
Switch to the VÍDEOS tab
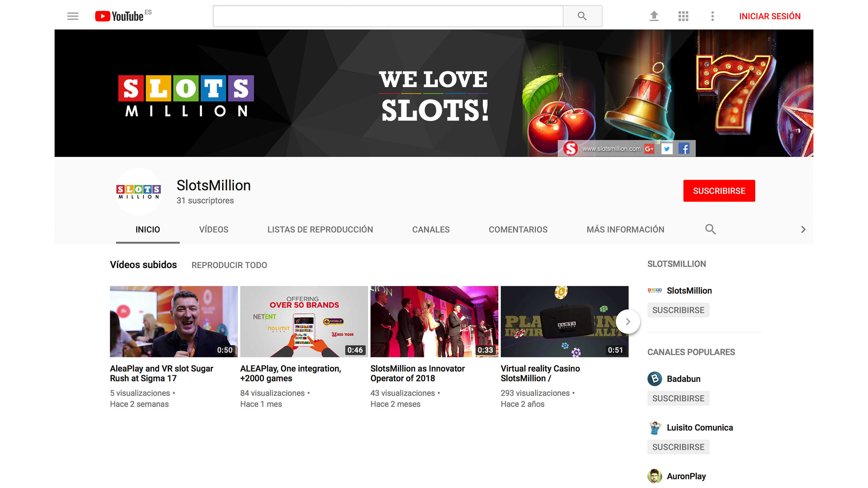tap(214, 229)
